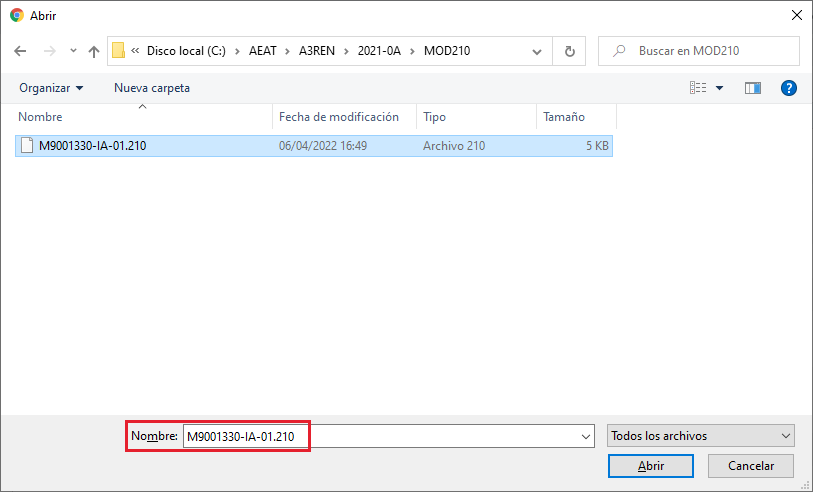
Task: Change view with the view icon
Action: [698, 88]
